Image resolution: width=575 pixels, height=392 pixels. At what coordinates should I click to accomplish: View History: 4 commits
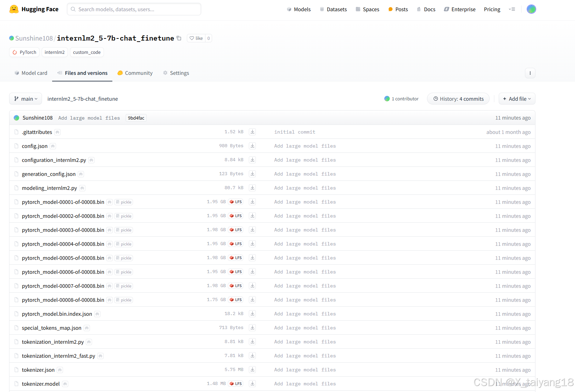458,99
